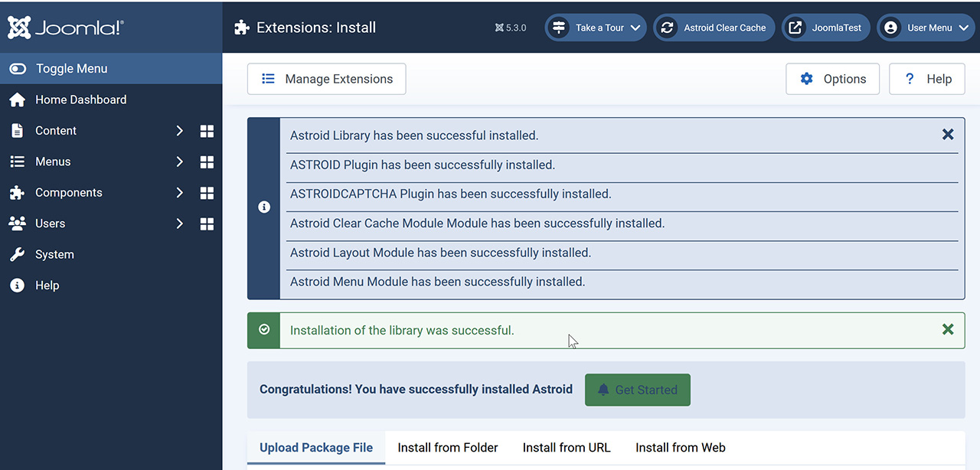Switch to Install from URL tab
This screenshot has width=980, height=470.
click(567, 448)
